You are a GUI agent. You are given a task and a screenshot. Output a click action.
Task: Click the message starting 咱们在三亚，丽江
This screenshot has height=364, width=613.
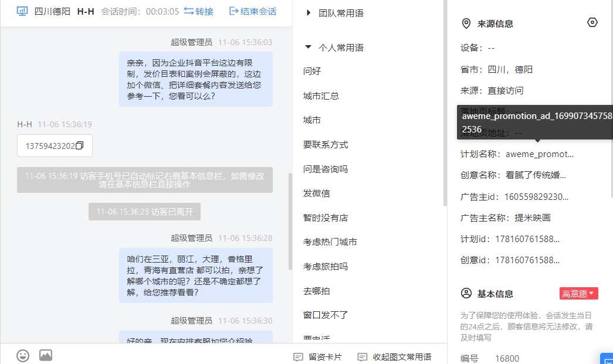(x=196, y=275)
